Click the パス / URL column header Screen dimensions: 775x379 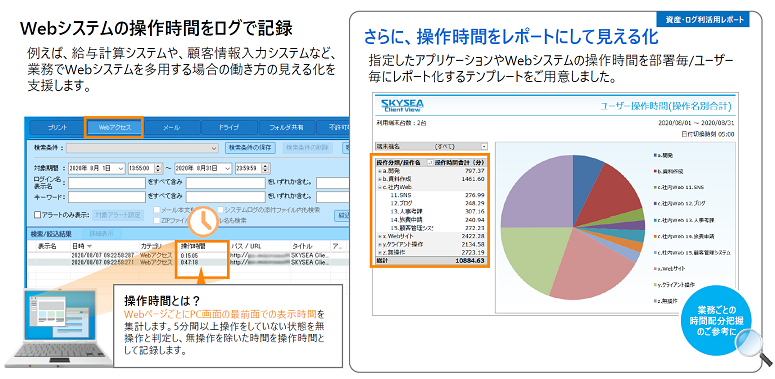245,246
